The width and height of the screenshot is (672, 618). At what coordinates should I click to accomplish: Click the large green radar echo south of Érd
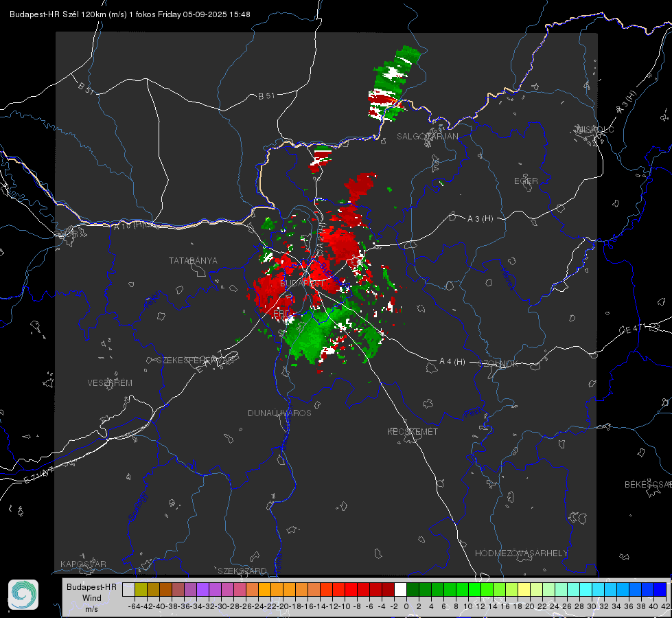pyautogui.click(x=309, y=336)
